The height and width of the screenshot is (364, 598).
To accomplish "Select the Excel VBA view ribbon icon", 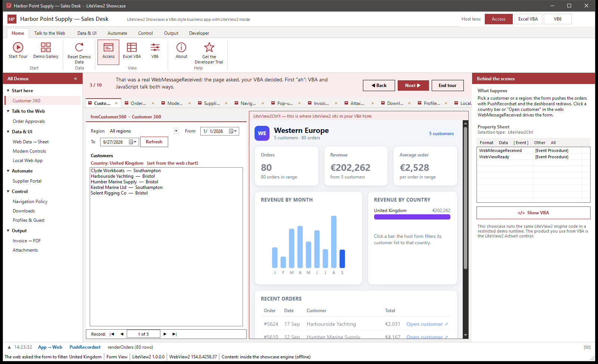I will click(x=132, y=47).
